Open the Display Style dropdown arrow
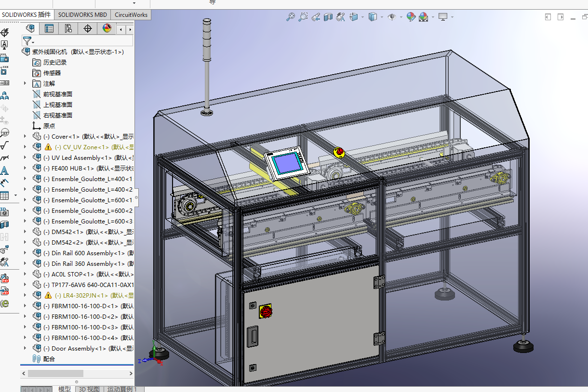Screen dimensions: 588x392 381,17
